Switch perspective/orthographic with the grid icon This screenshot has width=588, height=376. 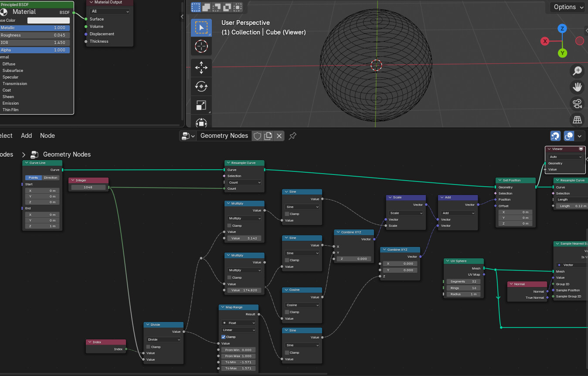click(577, 120)
